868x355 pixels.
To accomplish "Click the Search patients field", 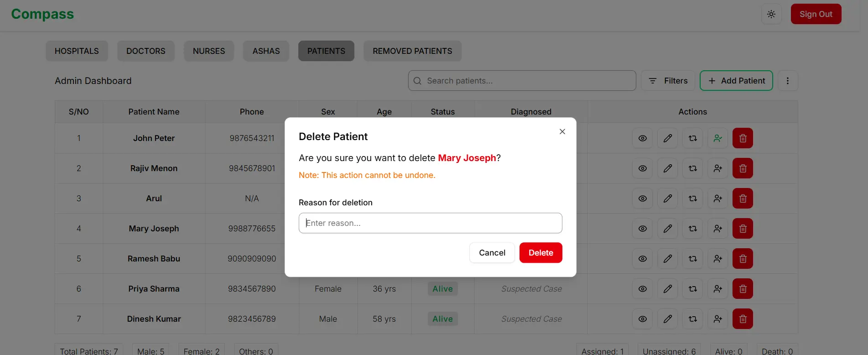I will pyautogui.click(x=522, y=81).
